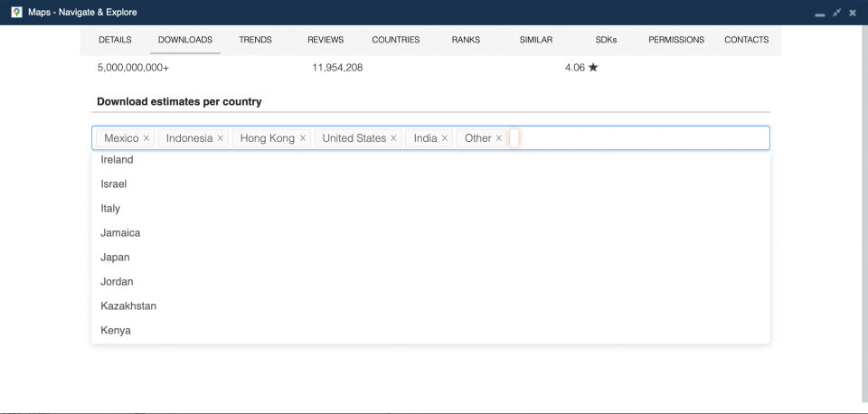868x414 pixels.
Task: Click the Indonesia tag label
Action: (189, 138)
